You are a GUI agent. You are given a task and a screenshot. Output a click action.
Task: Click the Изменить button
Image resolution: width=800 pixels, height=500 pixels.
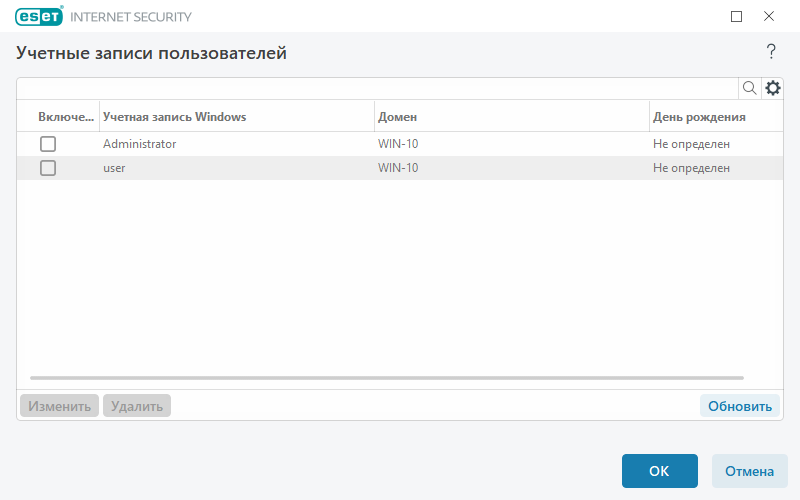(59, 406)
